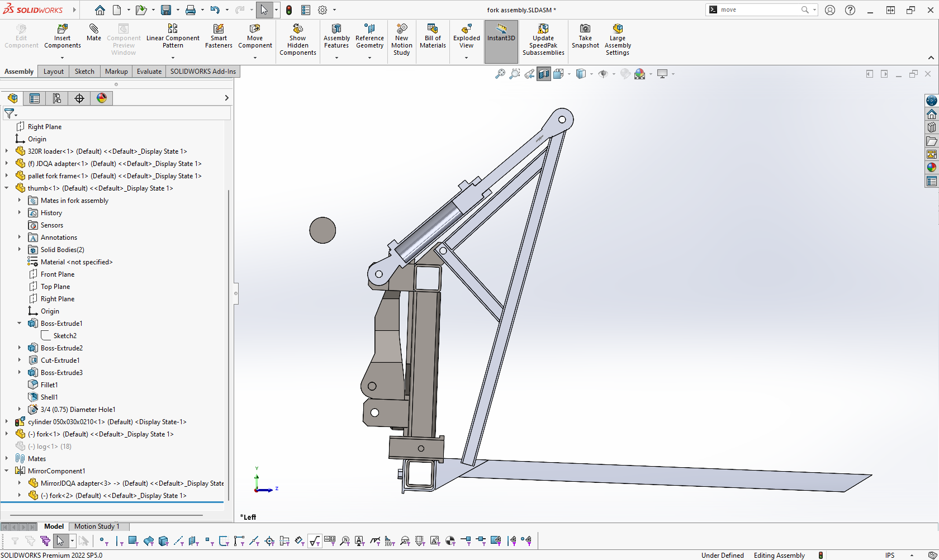Switch to the Motion Study 1 tab

(97, 526)
